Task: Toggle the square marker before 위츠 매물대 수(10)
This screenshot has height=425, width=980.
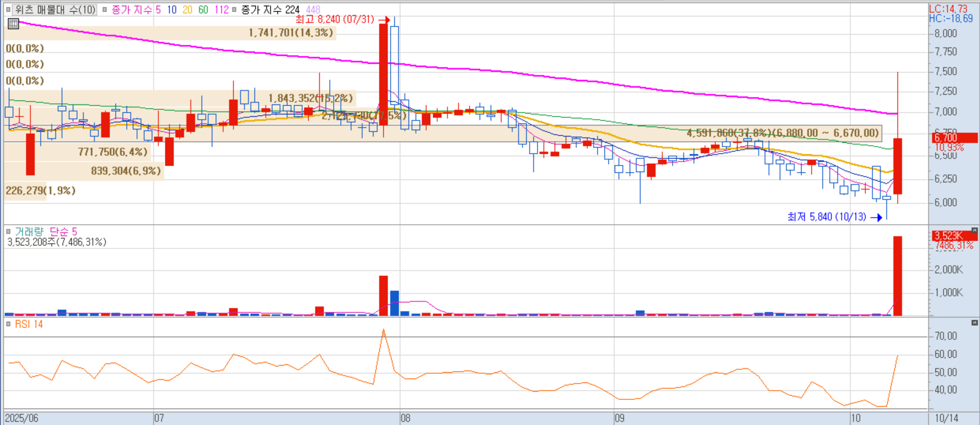Action: point(8,9)
